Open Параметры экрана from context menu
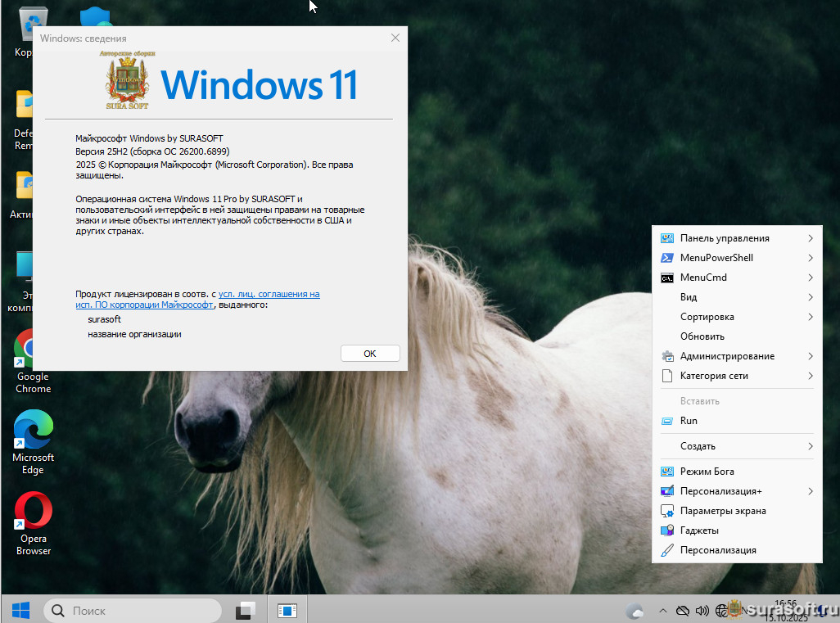Image resolution: width=840 pixels, height=623 pixels. point(722,511)
